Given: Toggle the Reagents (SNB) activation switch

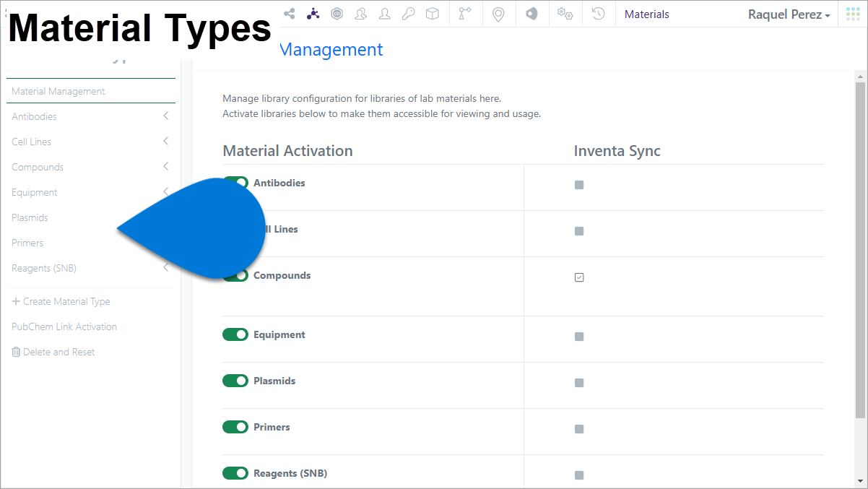Looking at the screenshot, I should 235,473.
